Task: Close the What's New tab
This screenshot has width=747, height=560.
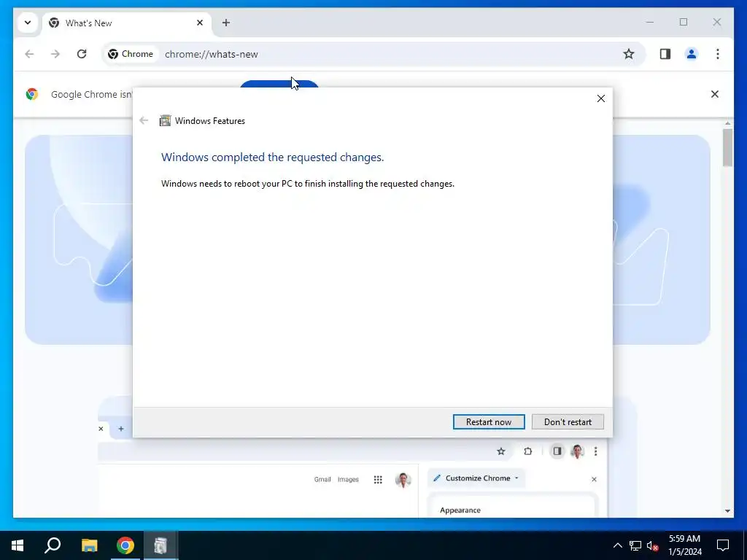Action: [200, 23]
